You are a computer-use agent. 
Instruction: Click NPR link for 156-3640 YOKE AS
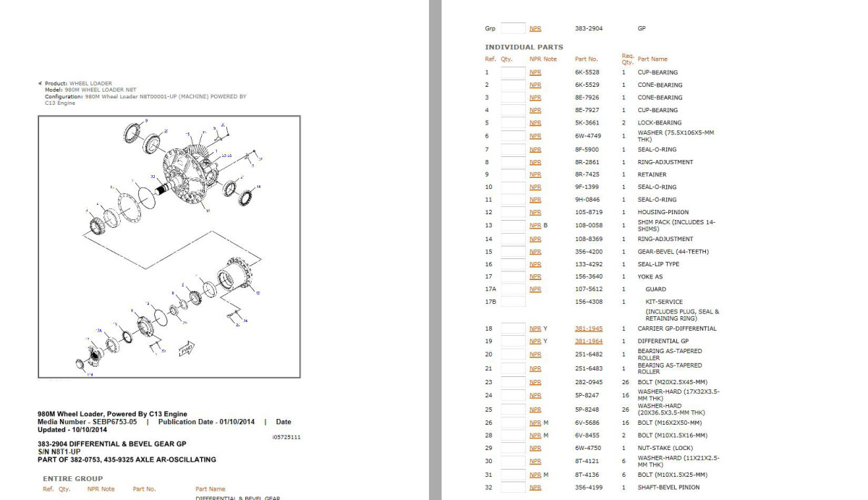click(535, 276)
